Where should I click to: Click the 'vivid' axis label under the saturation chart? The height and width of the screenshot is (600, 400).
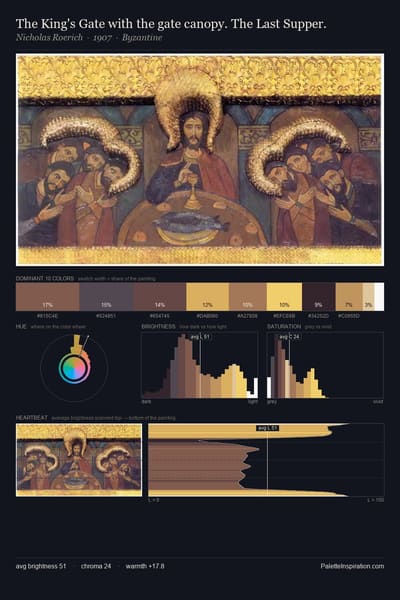tap(378, 402)
